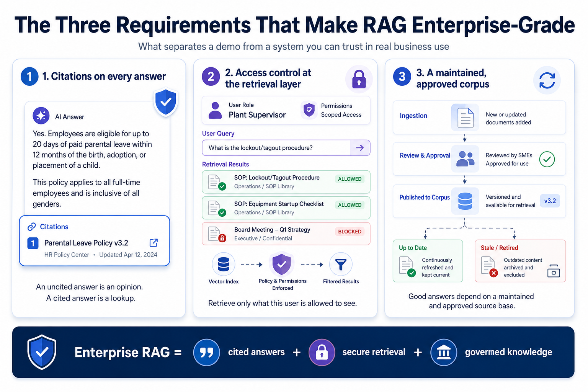Image resolution: width=588 pixels, height=392 pixels.
Task: Click the Filtered Results label
Action: [x=341, y=281]
